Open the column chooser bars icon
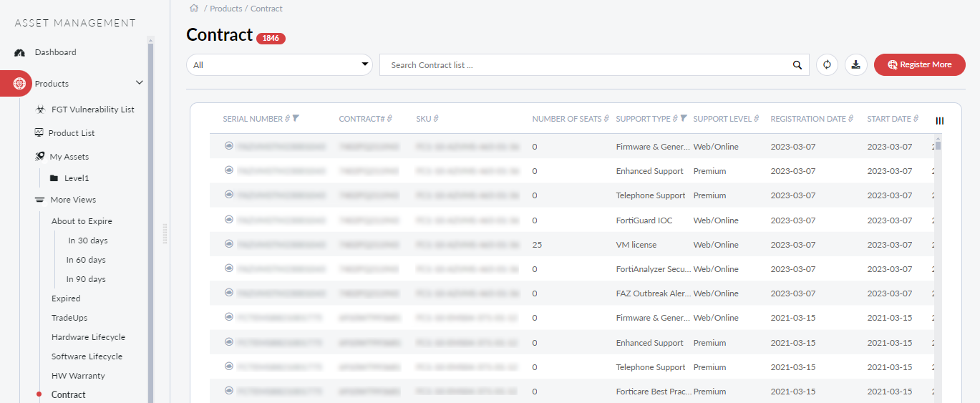The width and height of the screenshot is (980, 403). tap(940, 121)
